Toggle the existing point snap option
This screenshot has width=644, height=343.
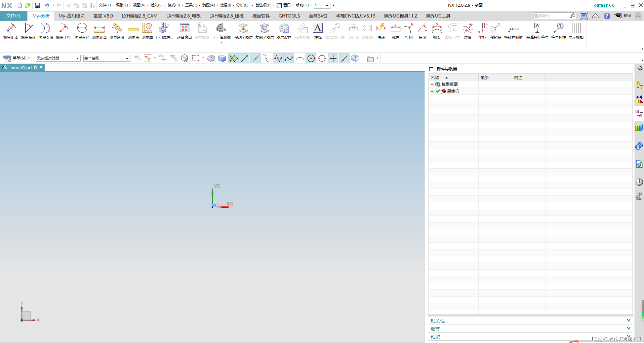pos(333,59)
